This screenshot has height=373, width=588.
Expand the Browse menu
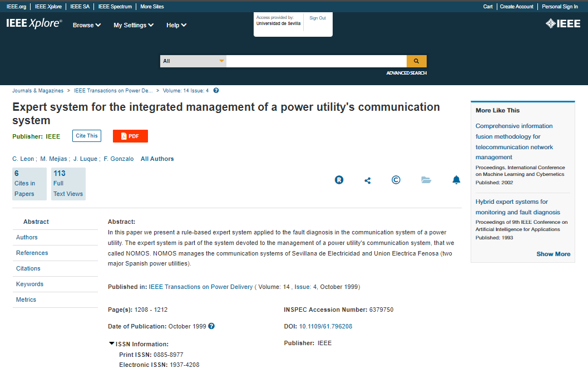(x=87, y=25)
